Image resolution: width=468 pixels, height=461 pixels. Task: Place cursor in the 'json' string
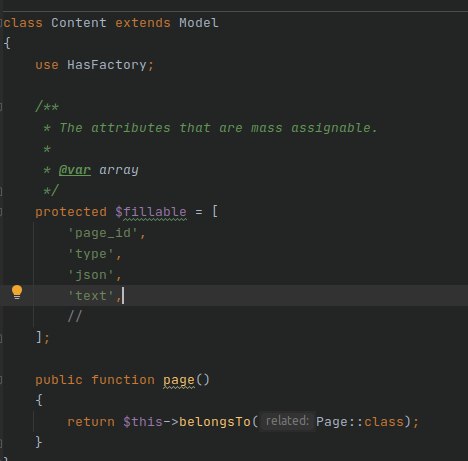(x=91, y=275)
